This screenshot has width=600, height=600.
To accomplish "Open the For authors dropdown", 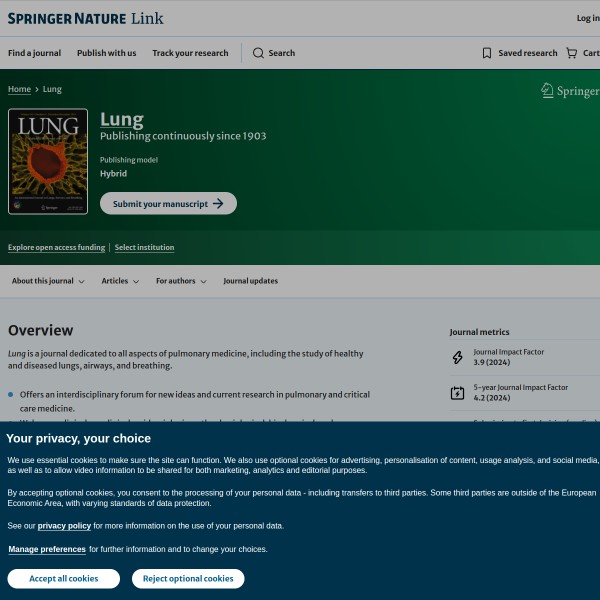I will coord(181,281).
